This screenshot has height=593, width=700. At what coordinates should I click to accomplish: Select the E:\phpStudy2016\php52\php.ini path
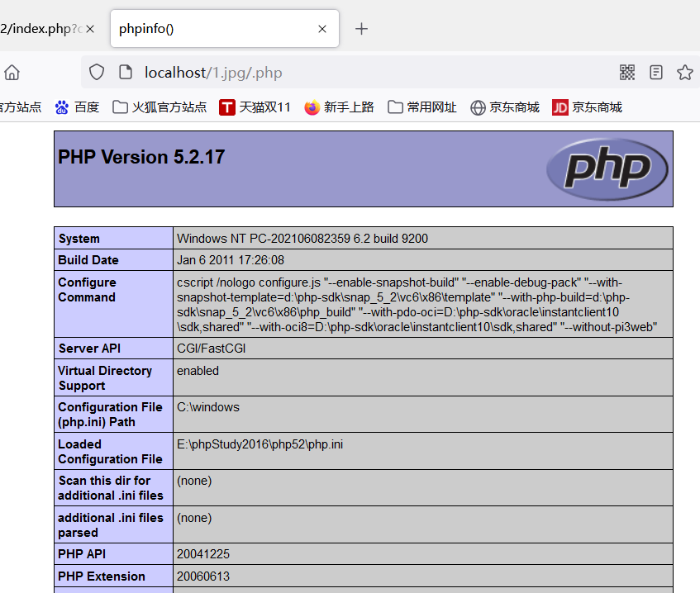[x=260, y=444]
